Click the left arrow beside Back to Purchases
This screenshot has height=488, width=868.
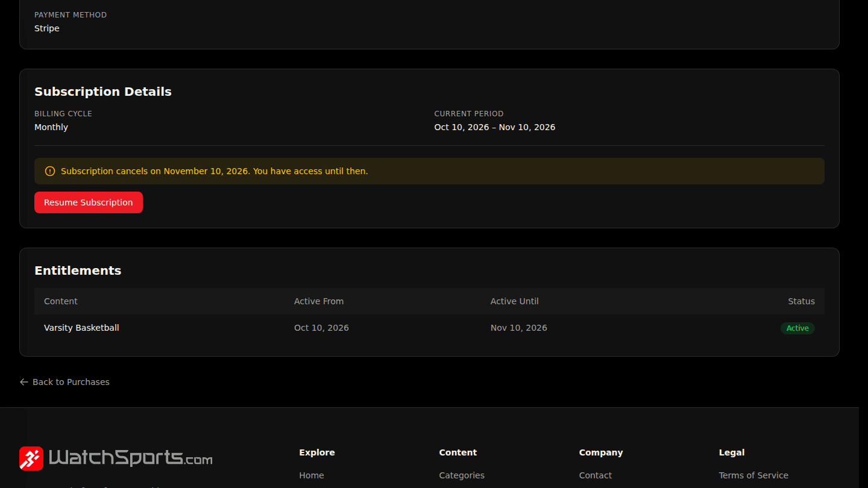24,382
